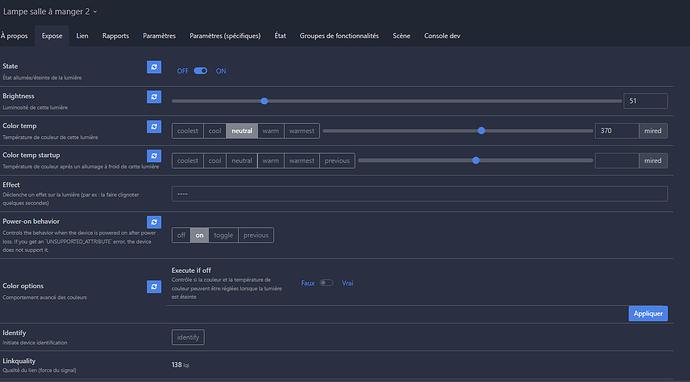690x382 pixels.
Task: Switch to the Paramètres (spécifiques) tab
Action: point(225,36)
